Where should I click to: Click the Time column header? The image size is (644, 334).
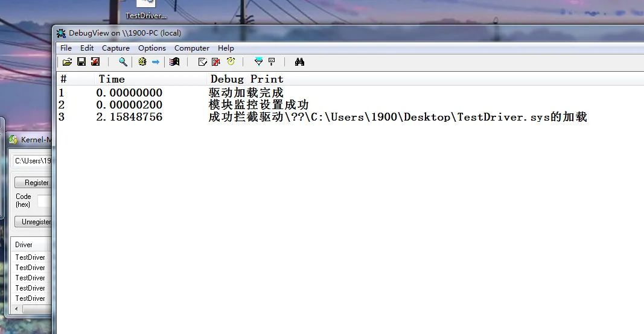pyautogui.click(x=150, y=79)
